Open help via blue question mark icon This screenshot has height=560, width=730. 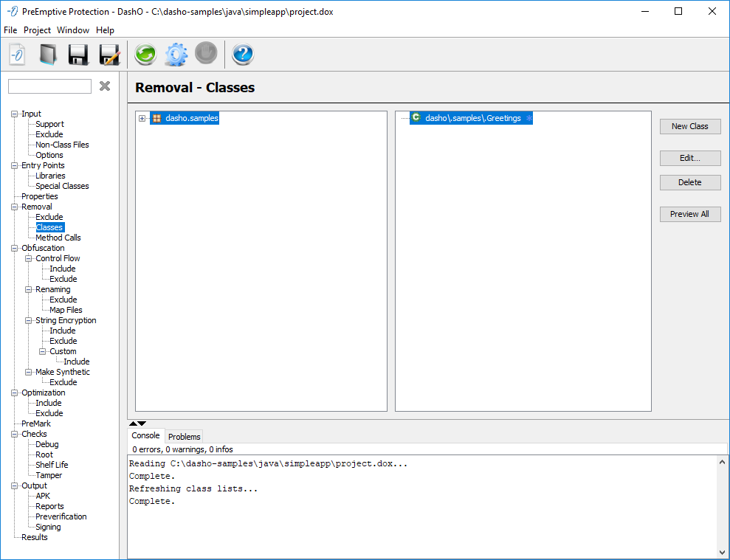pyautogui.click(x=243, y=55)
